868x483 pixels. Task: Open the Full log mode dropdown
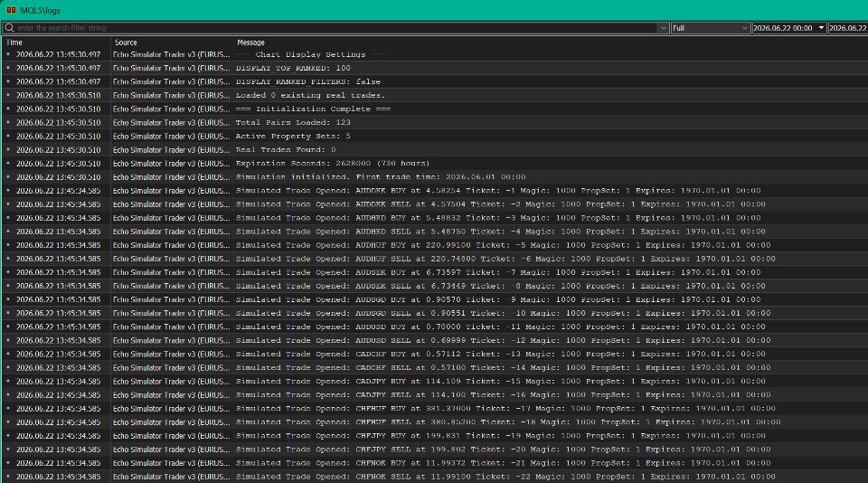[x=711, y=28]
